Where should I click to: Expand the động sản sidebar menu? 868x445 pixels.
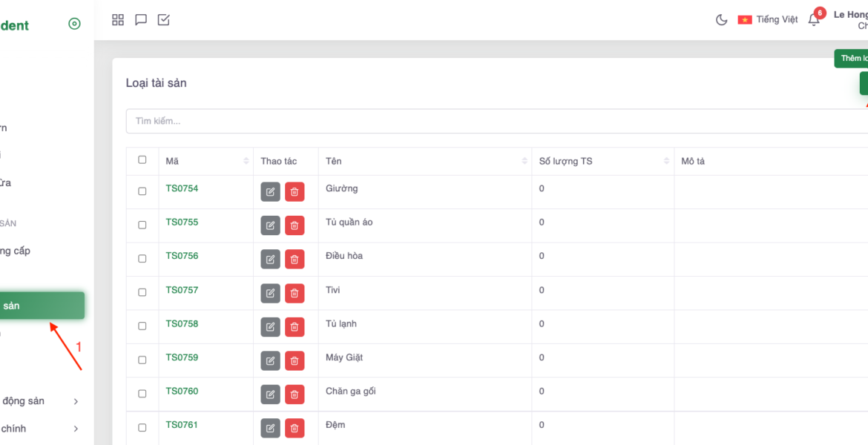click(76, 401)
